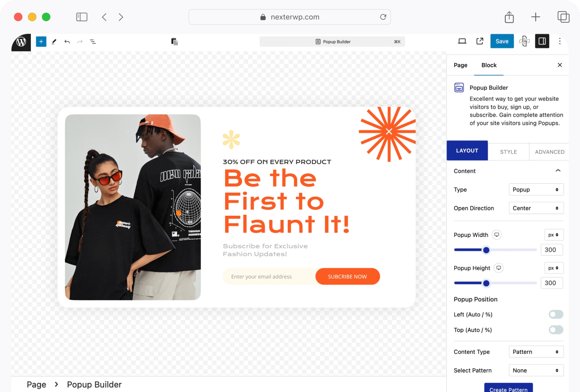Enable the Left (Auto / %) toggle
The width and height of the screenshot is (580, 392).
[556, 314]
